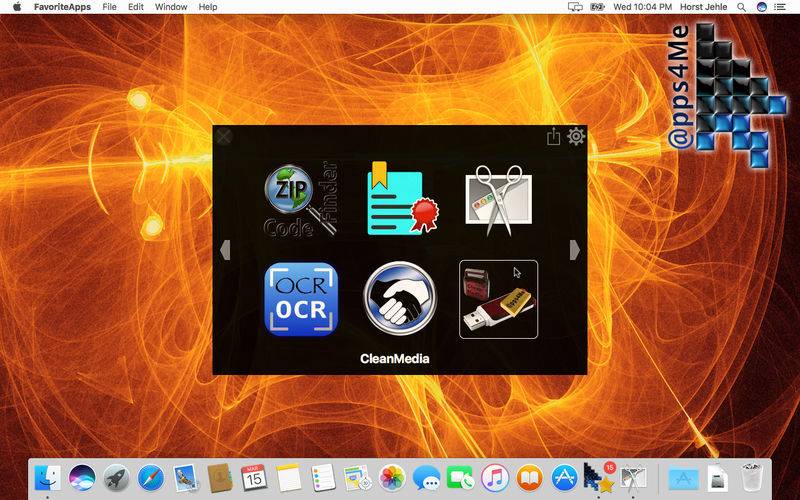The image size is (800, 500).
Task: Open the handshake app icon
Action: (400, 299)
